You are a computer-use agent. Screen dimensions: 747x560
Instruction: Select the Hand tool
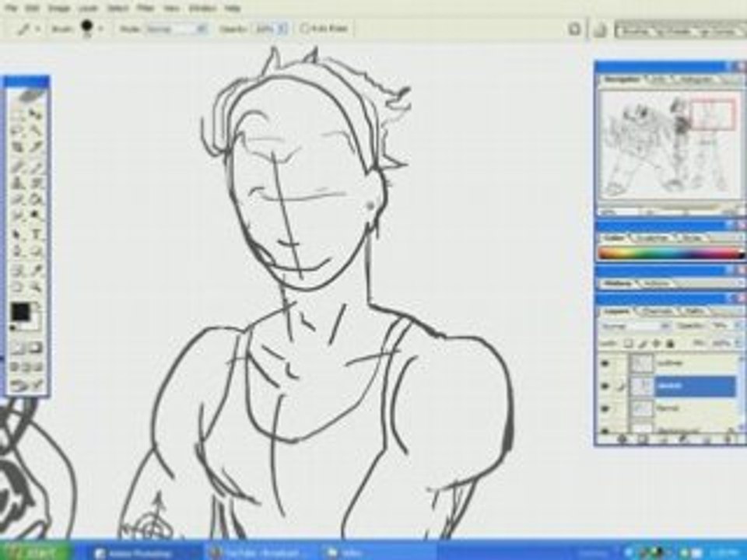pos(18,287)
